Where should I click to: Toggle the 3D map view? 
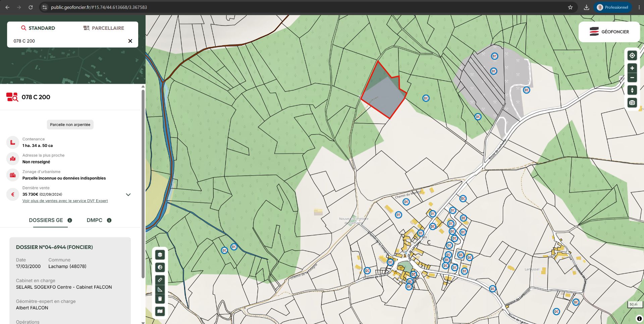[632, 103]
